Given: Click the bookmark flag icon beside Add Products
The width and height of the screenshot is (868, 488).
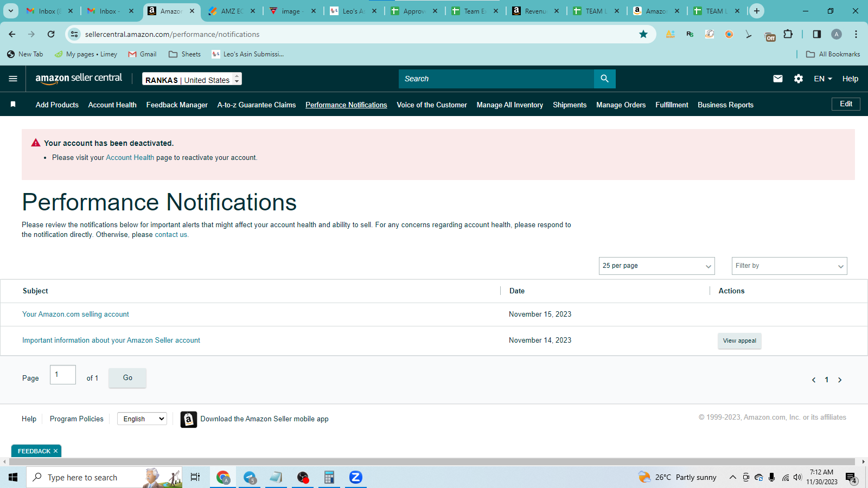Looking at the screenshot, I should [13, 104].
